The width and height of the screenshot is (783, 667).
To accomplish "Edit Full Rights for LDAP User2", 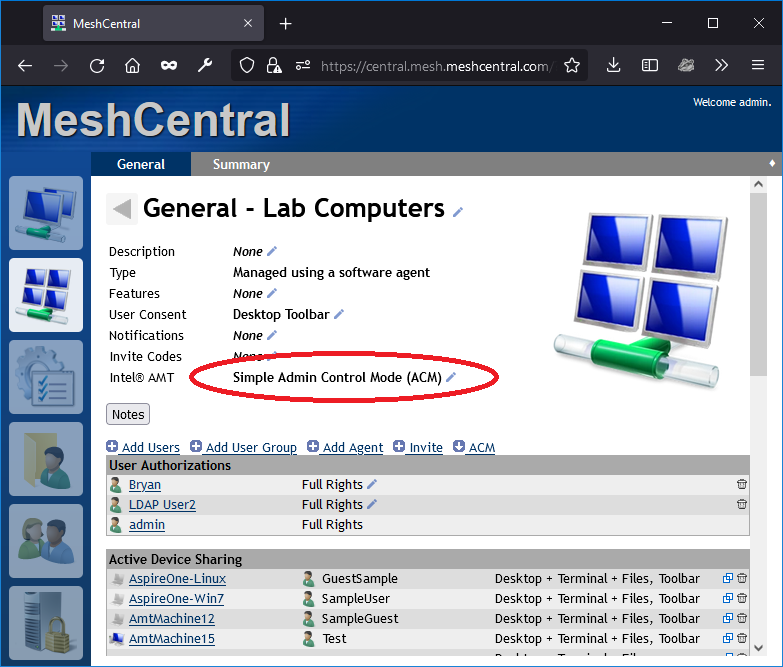I will pos(373,505).
